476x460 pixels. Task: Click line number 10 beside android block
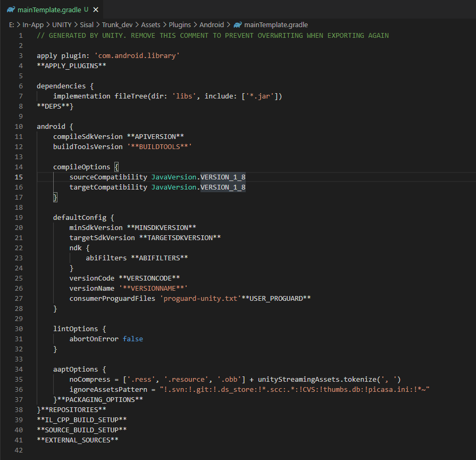pos(19,126)
